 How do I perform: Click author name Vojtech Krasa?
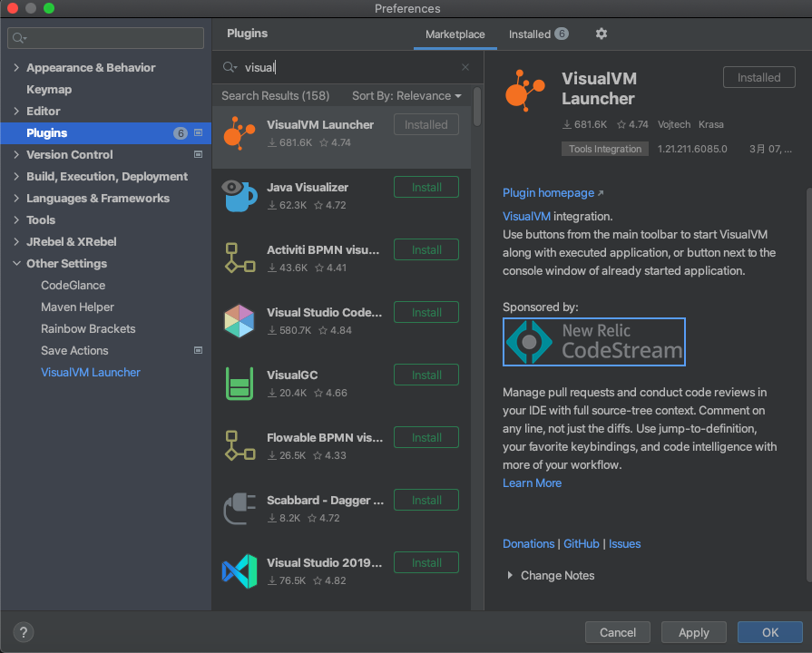pos(690,125)
